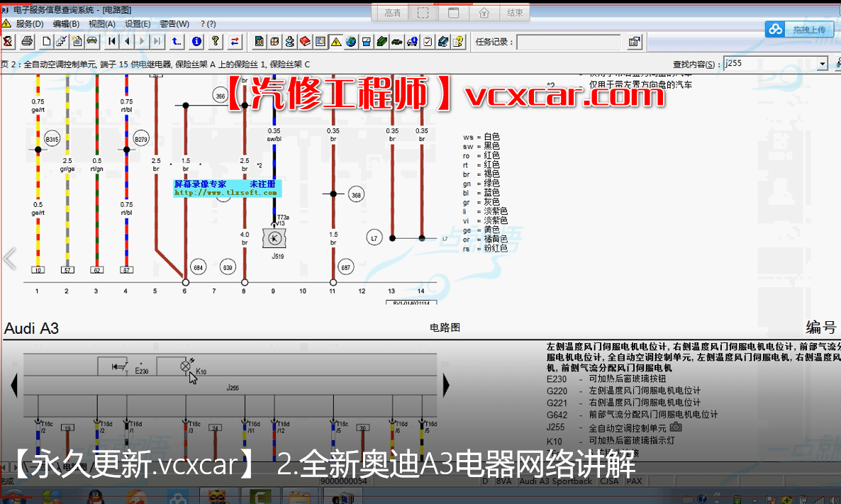841x504 pixels.
Task: Click the gray left chevron on diagram edge
Action: [x=9, y=258]
